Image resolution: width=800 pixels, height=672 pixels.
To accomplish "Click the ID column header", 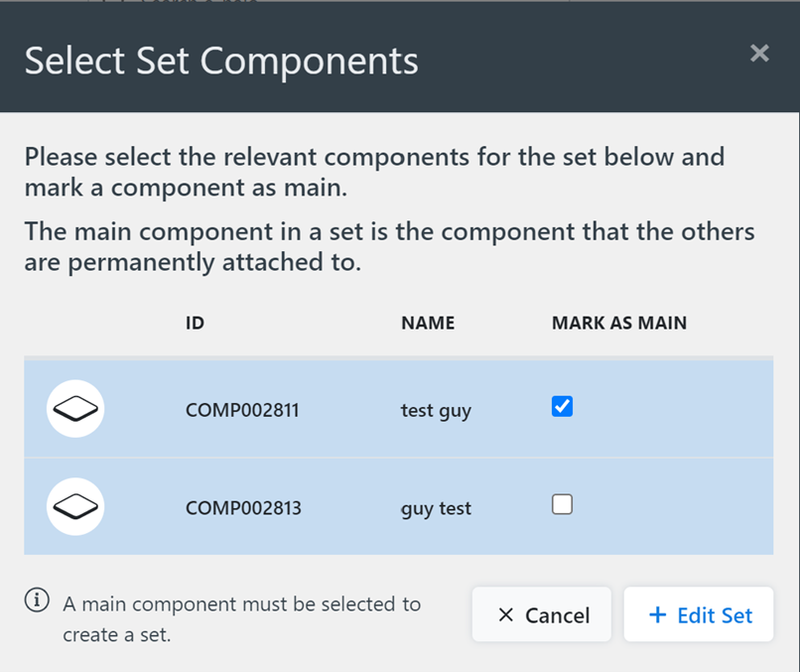I will [x=195, y=323].
